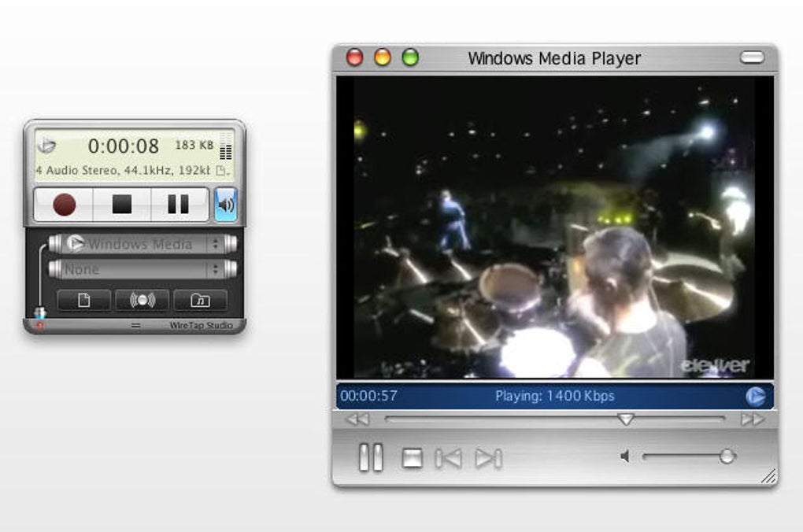803x532 pixels.
Task: Click the Windows Media logo in status bar
Action: click(756, 396)
